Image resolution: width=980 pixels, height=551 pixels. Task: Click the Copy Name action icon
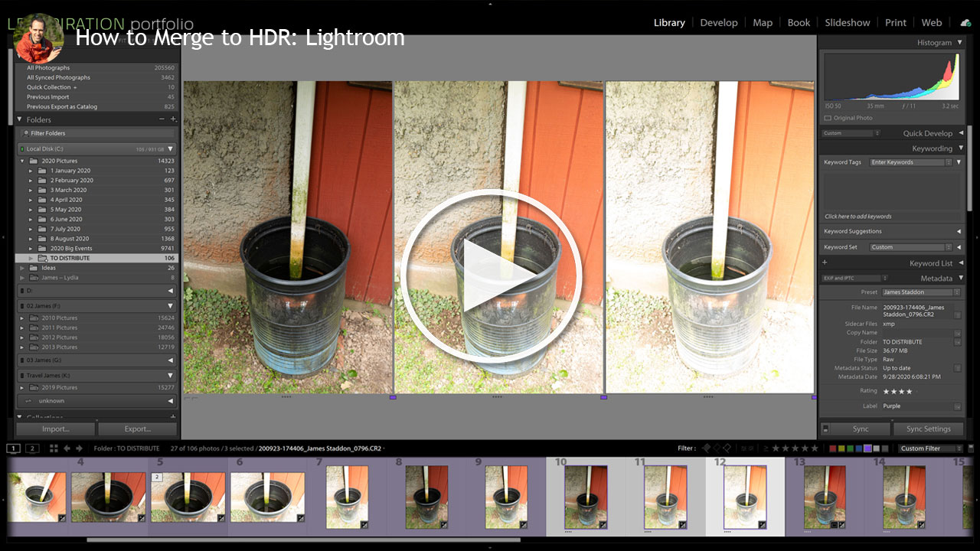[x=957, y=333]
